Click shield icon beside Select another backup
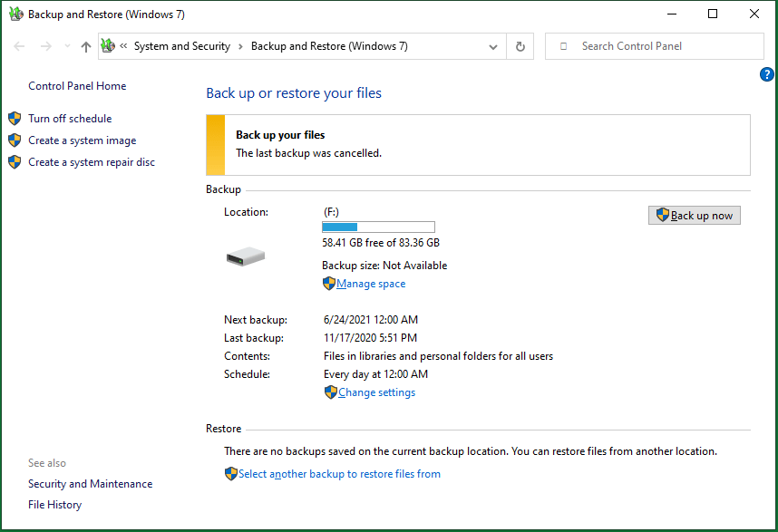The height and width of the screenshot is (532, 778). click(230, 474)
